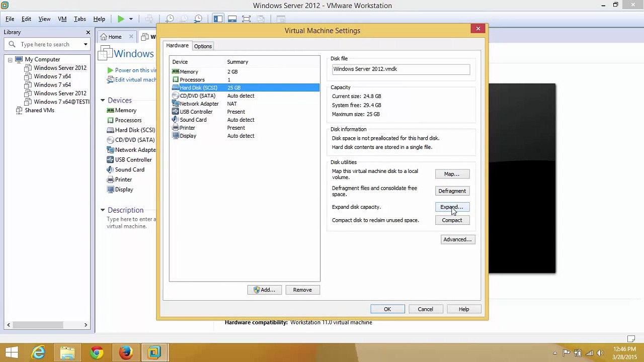
Task: Open the power options dropdown arrow
Action: coord(131,19)
